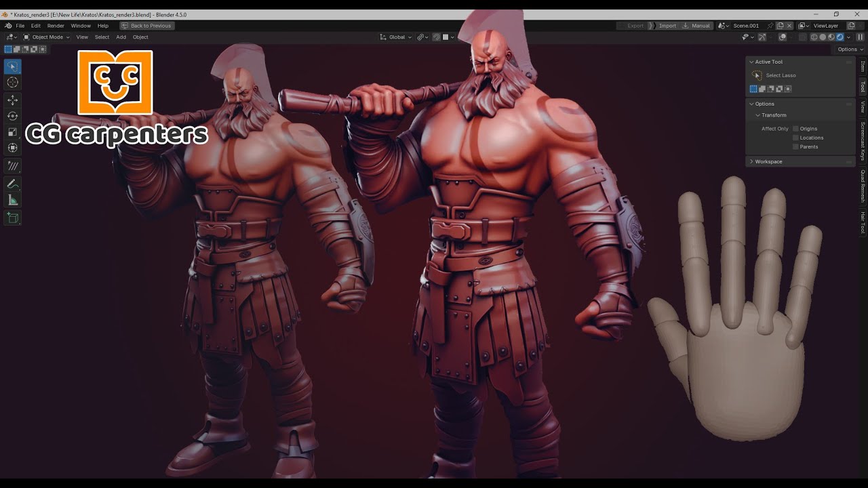The width and height of the screenshot is (868, 488).
Task: Switch to material preview shading
Action: (x=831, y=37)
